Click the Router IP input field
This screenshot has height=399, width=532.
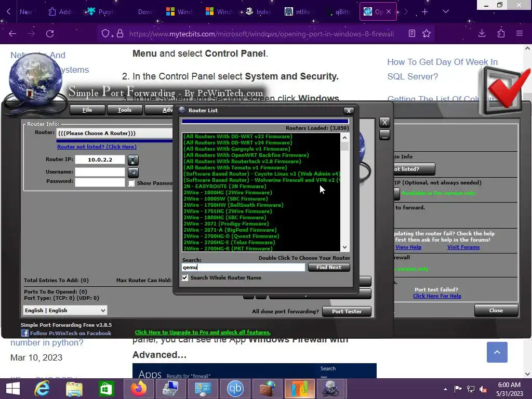pyautogui.click(x=100, y=160)
